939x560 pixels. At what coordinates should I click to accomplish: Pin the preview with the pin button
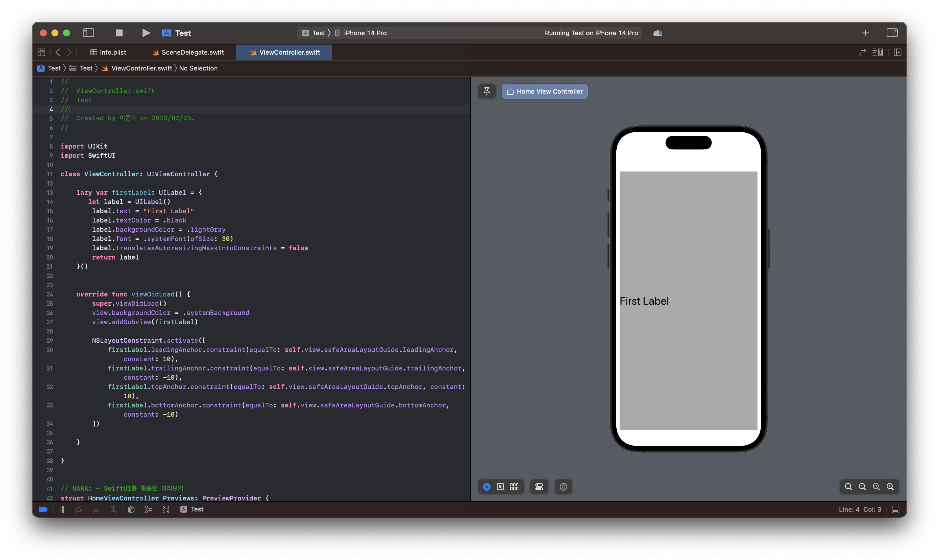pos(487,91)
